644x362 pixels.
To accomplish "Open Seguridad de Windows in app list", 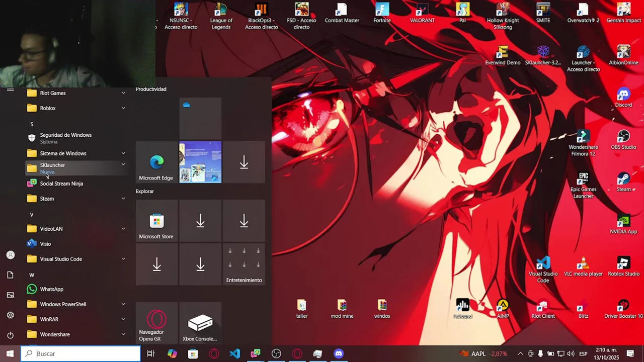I will tap(76, 138).
